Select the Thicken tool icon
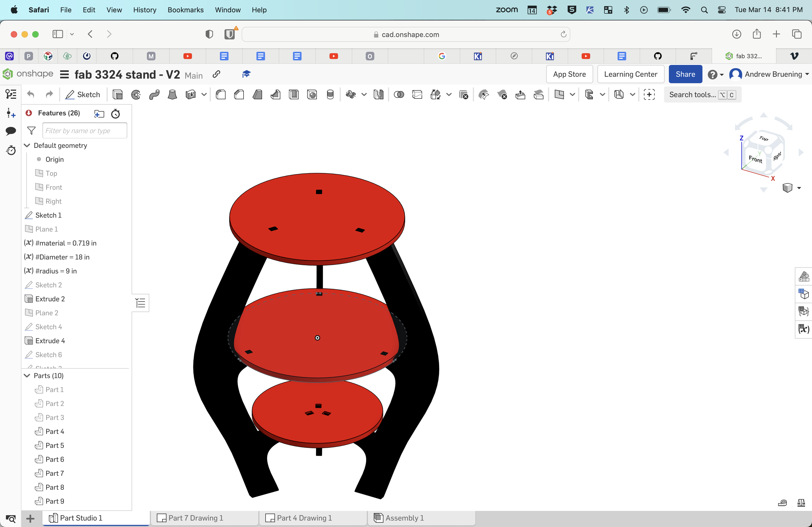The image size is (812, 527). pos(191,94)
